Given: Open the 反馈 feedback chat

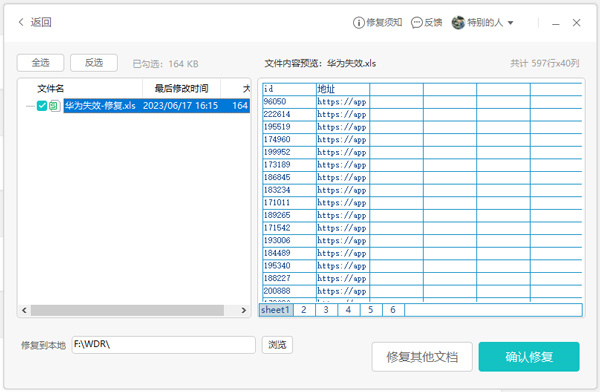Looking at the screenshot, I should pos(426,23).
